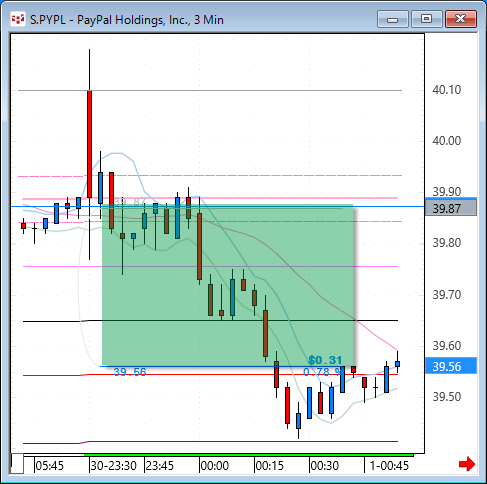Click the purple horizontal line at the chart bottom

pyautogui.click(x=210, y=442)
